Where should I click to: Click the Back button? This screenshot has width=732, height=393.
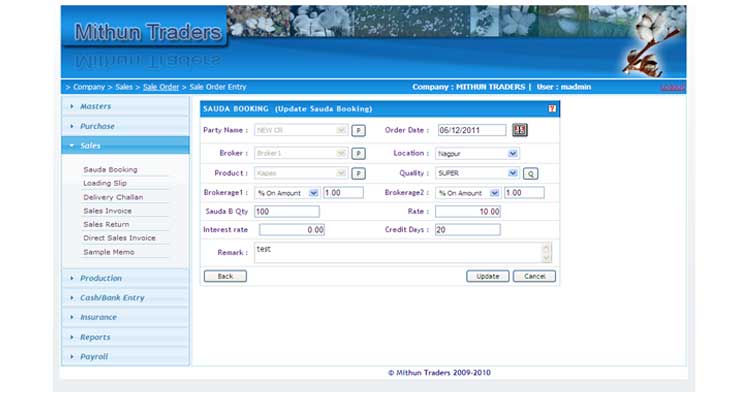click(x=225, y=276)
